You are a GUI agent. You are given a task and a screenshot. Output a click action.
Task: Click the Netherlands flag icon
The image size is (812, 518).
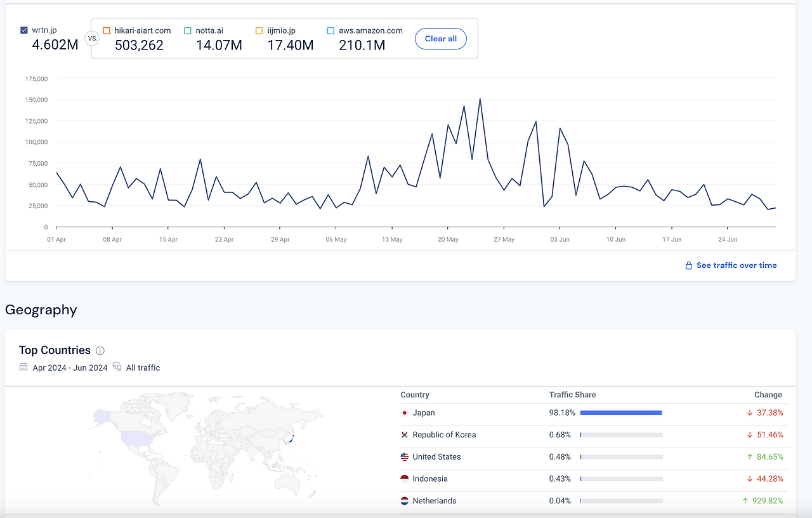(x=405, y=501)
